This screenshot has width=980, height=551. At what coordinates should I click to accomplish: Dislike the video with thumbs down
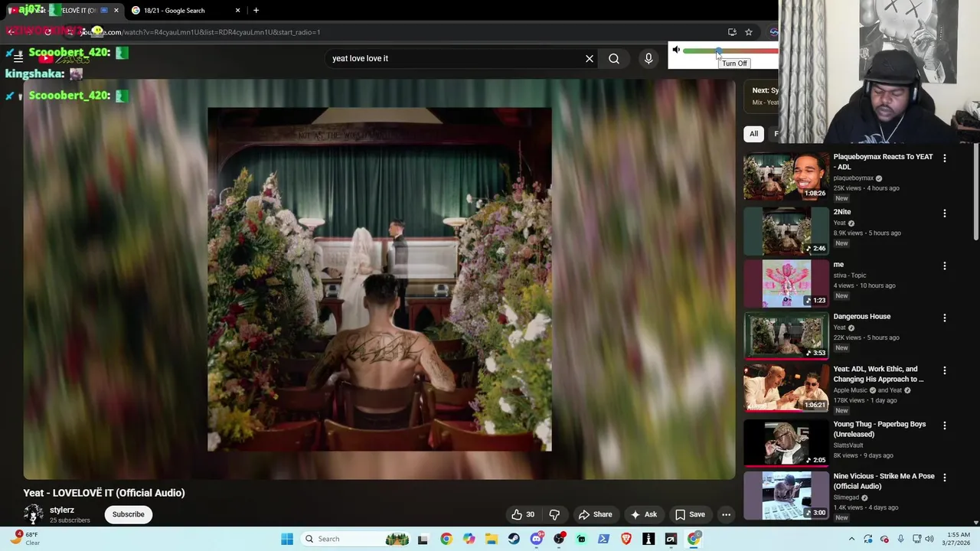tap(554, 514)
